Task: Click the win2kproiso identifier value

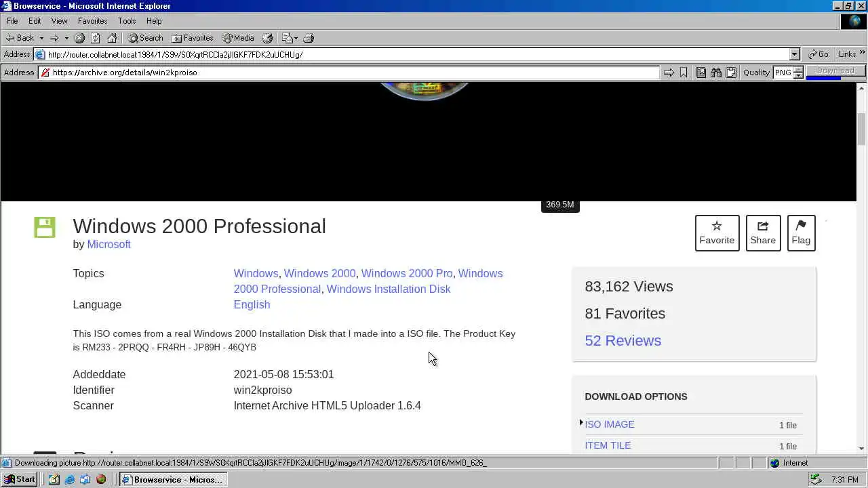Action: (262, 390)
